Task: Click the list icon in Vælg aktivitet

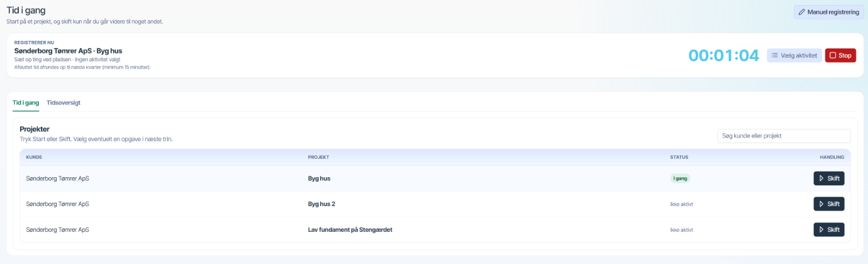Action: pos(775,55)
